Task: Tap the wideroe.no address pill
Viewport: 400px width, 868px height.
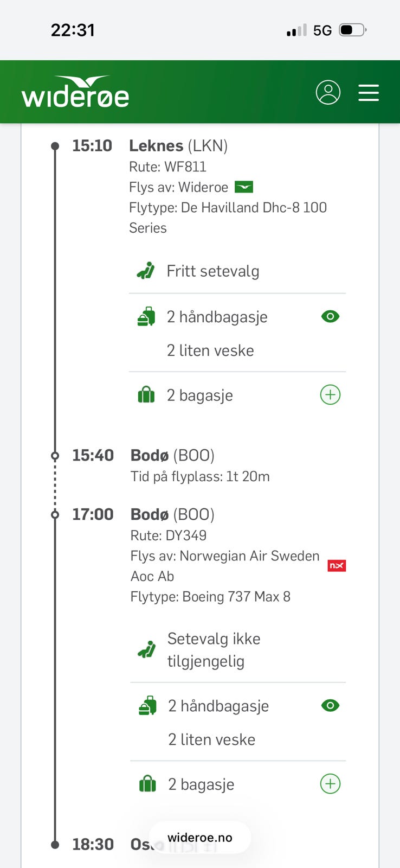Action: [x=199, y=837]
